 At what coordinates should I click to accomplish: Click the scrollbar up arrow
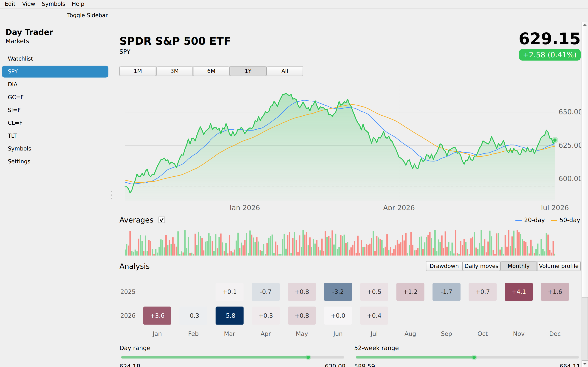coord(585,25)
